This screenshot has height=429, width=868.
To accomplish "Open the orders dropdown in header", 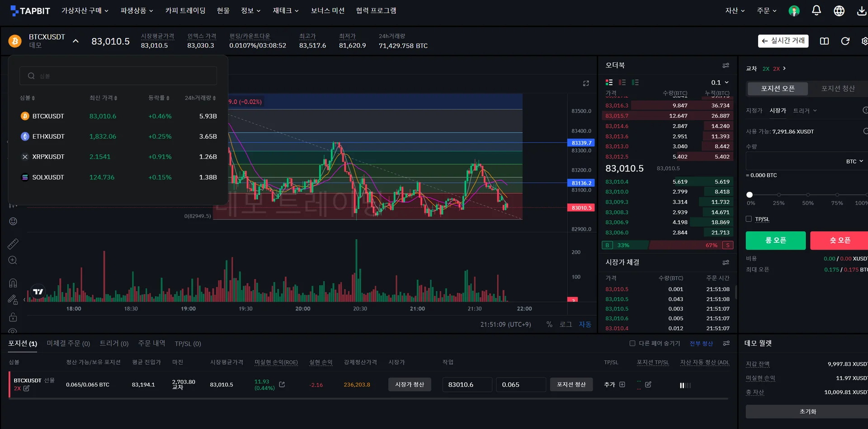I will point(767,10).
